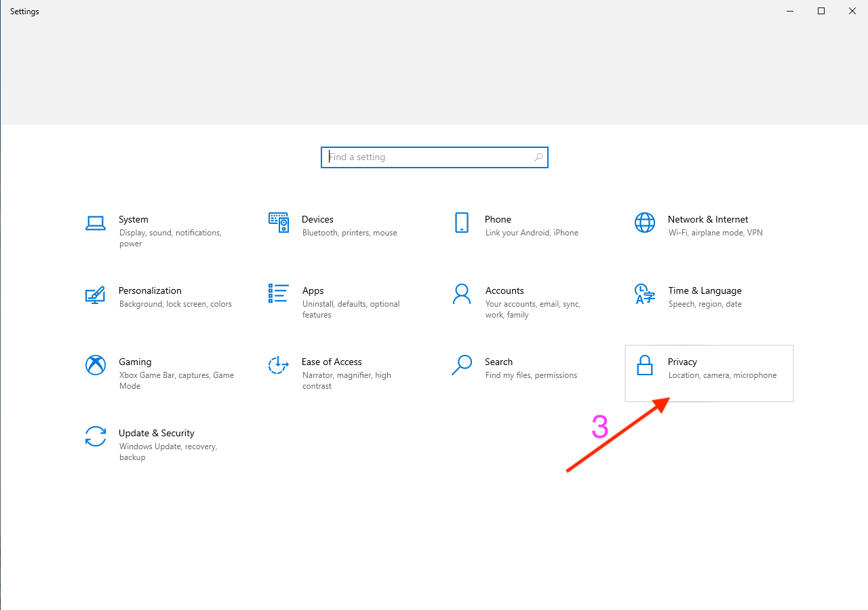Focus the Find a setting field
The height and width of the screenshot is (610, 868).
coord(435,157)
